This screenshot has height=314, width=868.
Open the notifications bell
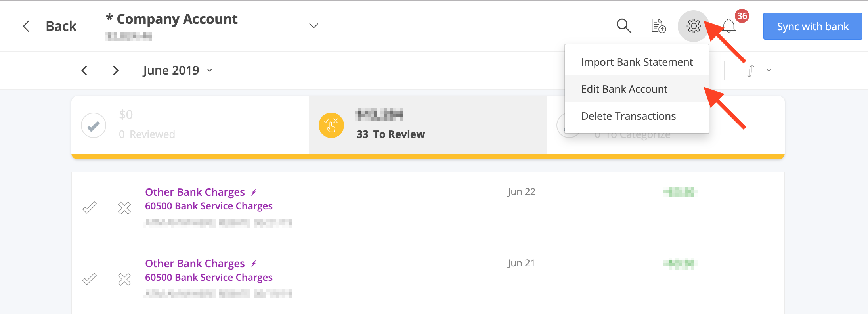tap(729, 26)
